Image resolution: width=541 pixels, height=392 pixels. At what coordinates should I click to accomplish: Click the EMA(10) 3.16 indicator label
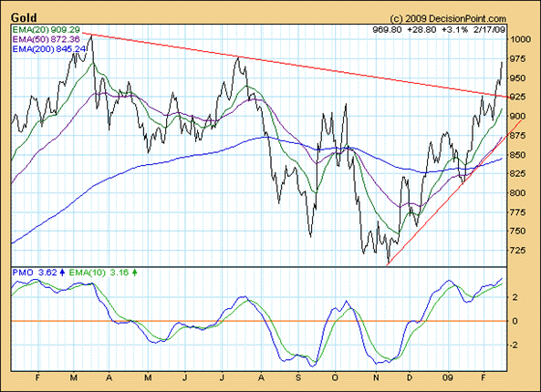(x=97, y=273)
